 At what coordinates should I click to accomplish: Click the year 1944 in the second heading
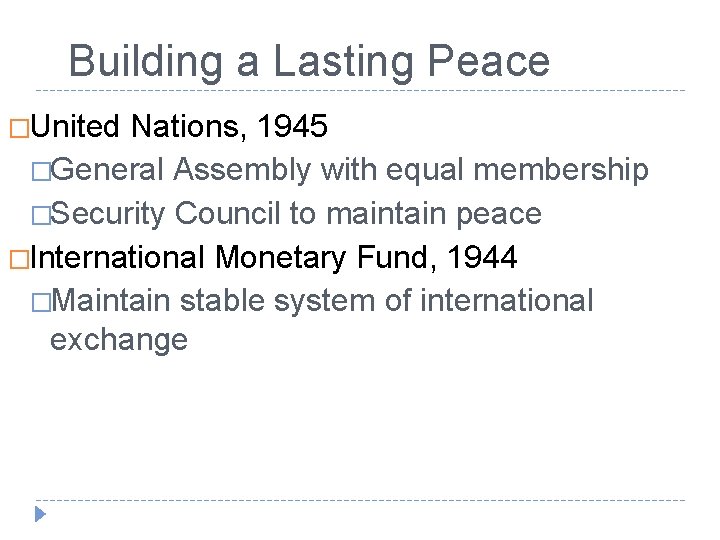482,257
